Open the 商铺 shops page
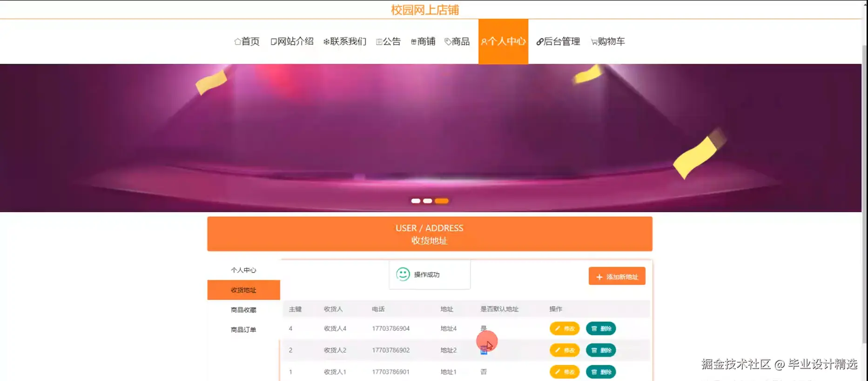 pos(423,41)
